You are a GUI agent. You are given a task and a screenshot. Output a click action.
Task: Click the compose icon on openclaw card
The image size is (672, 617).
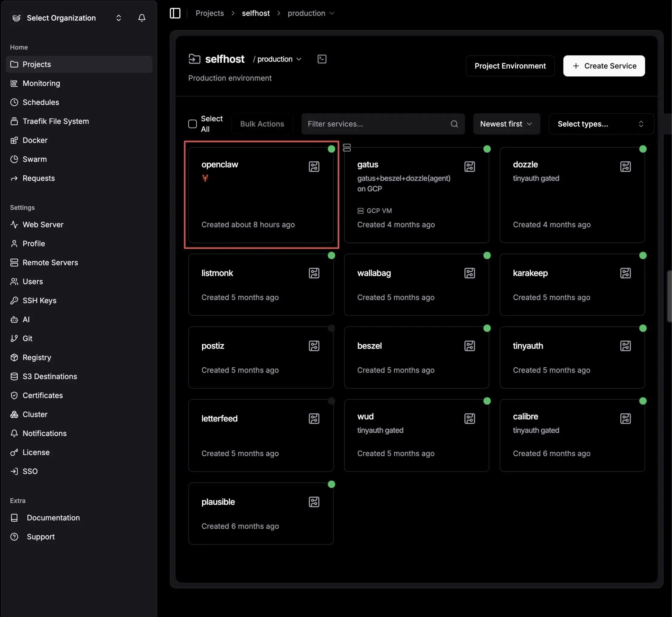314,167
